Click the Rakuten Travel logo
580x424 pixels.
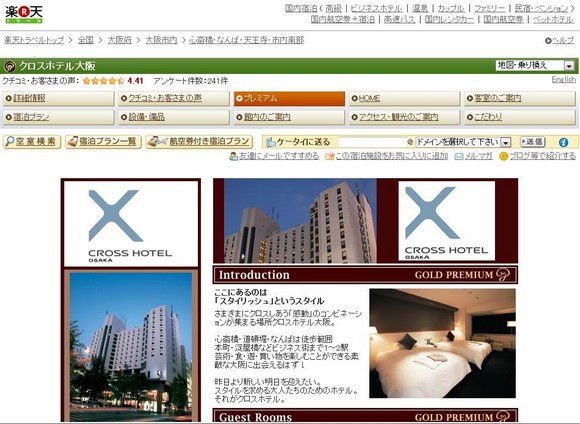click(x=24, y=15)
